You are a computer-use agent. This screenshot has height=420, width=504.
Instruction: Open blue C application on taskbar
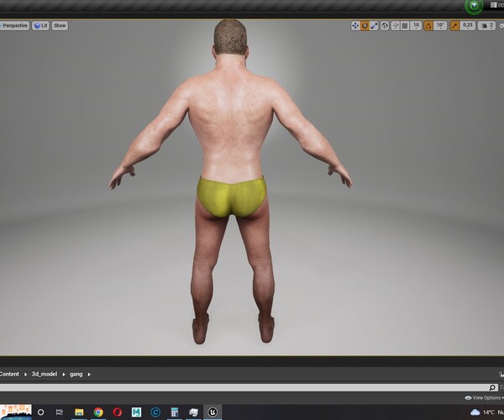coord(155,412)
